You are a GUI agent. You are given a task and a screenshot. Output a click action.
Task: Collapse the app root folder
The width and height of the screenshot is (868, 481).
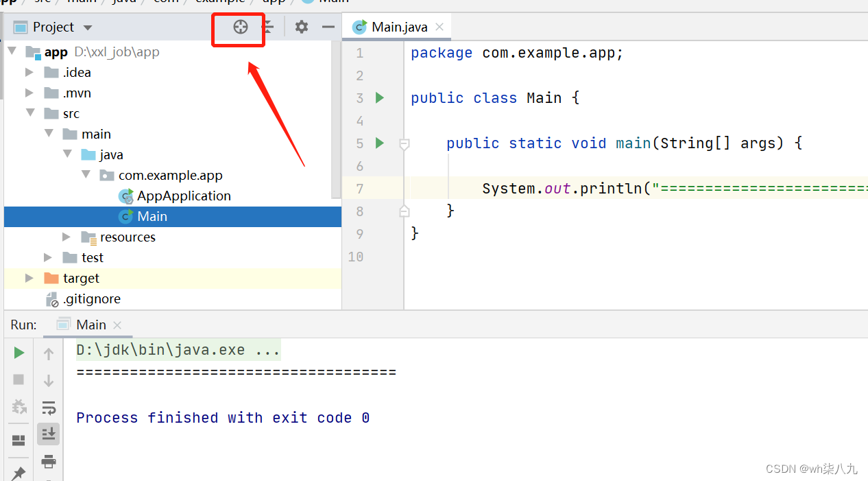pos(12,52)
